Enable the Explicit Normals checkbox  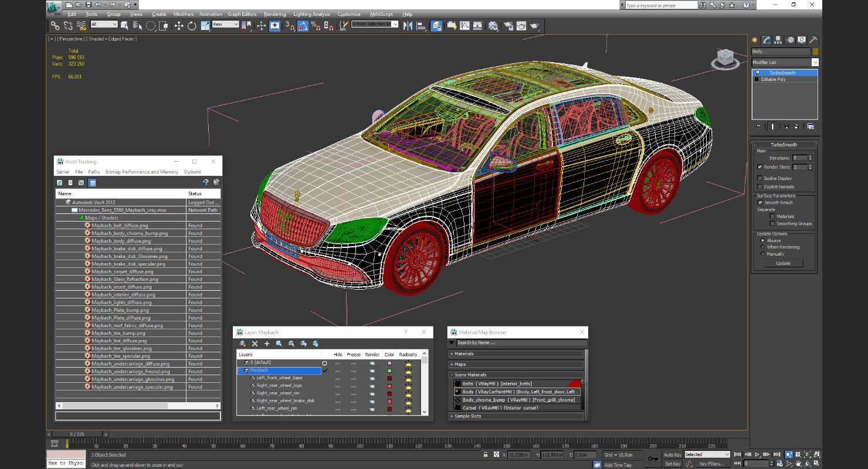760,186
